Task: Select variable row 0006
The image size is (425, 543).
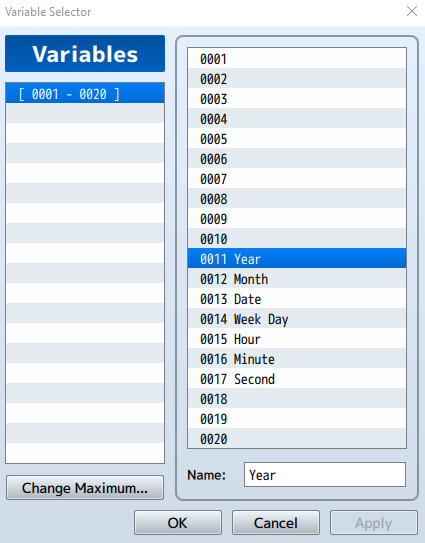Action: [x=297, y=158]
